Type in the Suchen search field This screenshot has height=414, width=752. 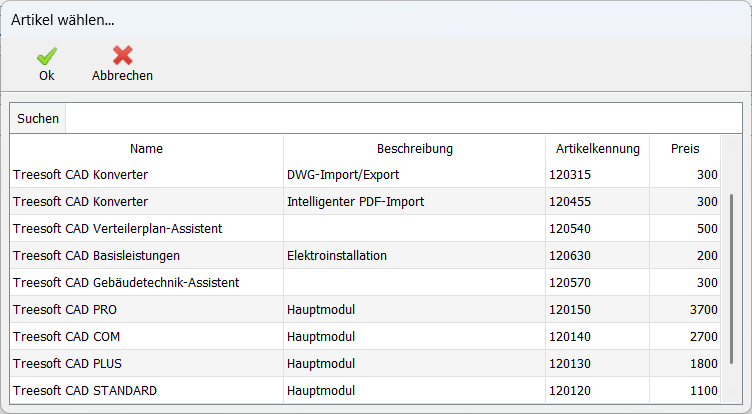tap(400, 118)
